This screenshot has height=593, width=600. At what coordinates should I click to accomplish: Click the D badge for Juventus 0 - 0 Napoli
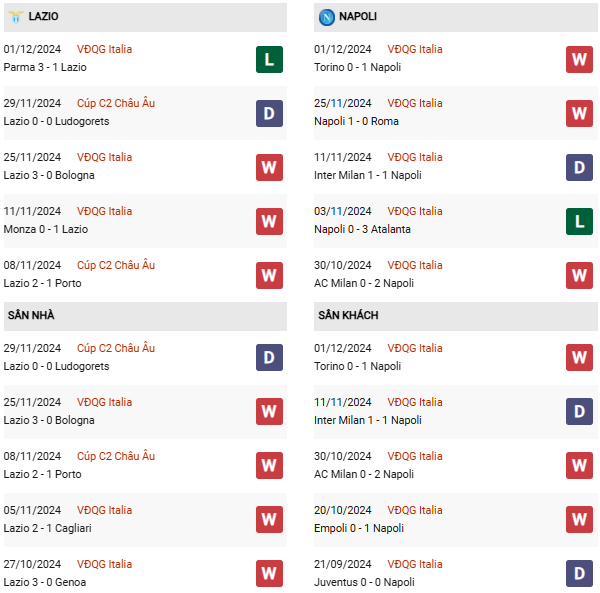pyautogui.click(x=579, y=573)
